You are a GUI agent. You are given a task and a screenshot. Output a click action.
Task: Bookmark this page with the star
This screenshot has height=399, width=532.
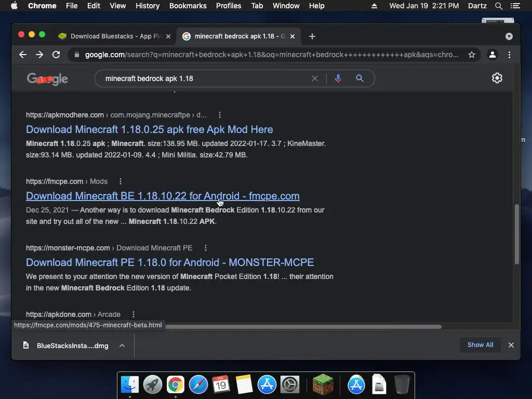pos(472,55)
